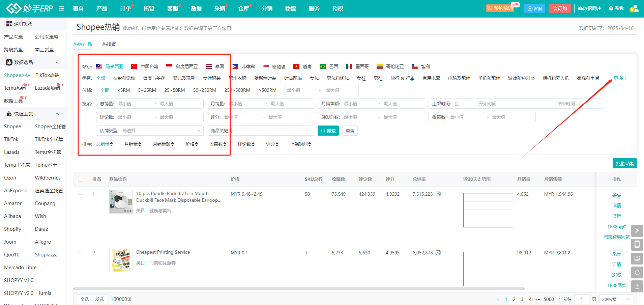Click the 数据选品 section icon
Image resolution: width=644 pixels, height=305 pixels.
[9, 62]
